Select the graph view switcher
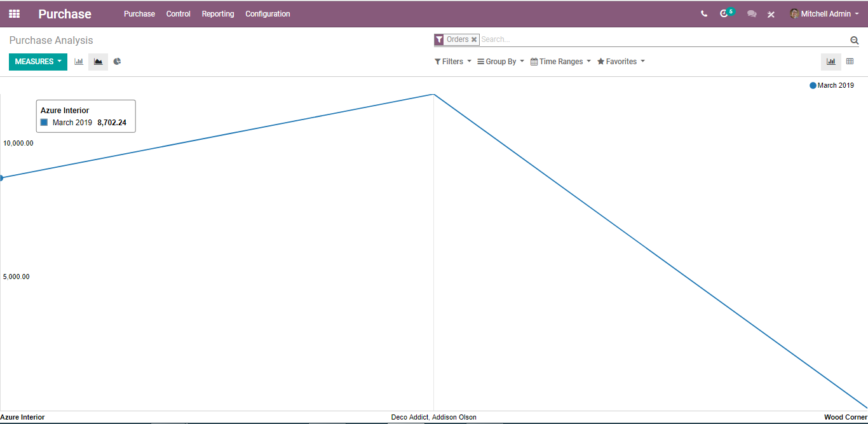Viewport: 868px width, 424px height. [x=831, y=62]
